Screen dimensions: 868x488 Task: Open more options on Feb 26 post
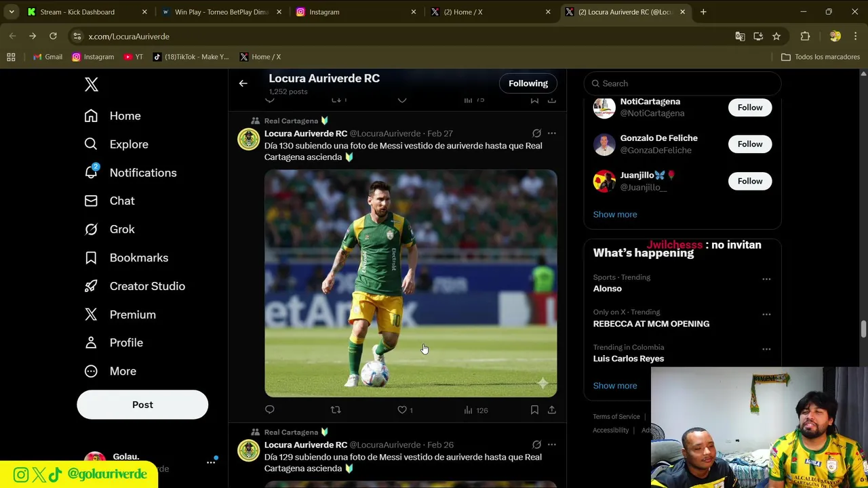552,445
